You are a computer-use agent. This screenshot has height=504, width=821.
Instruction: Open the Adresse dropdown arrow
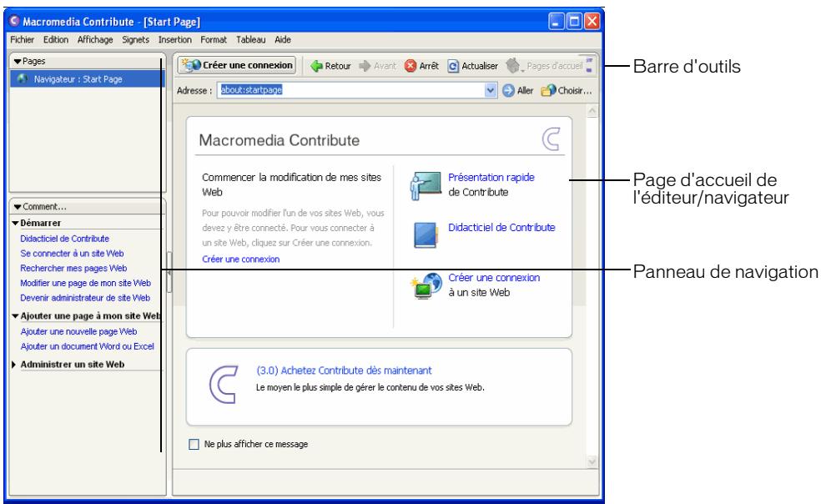(x=490, y=90)
